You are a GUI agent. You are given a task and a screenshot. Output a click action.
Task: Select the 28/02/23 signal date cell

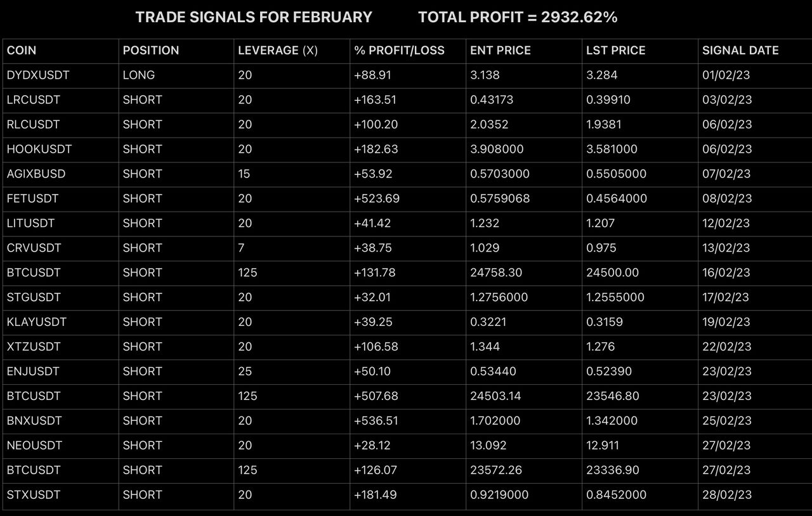pos(726,494)
